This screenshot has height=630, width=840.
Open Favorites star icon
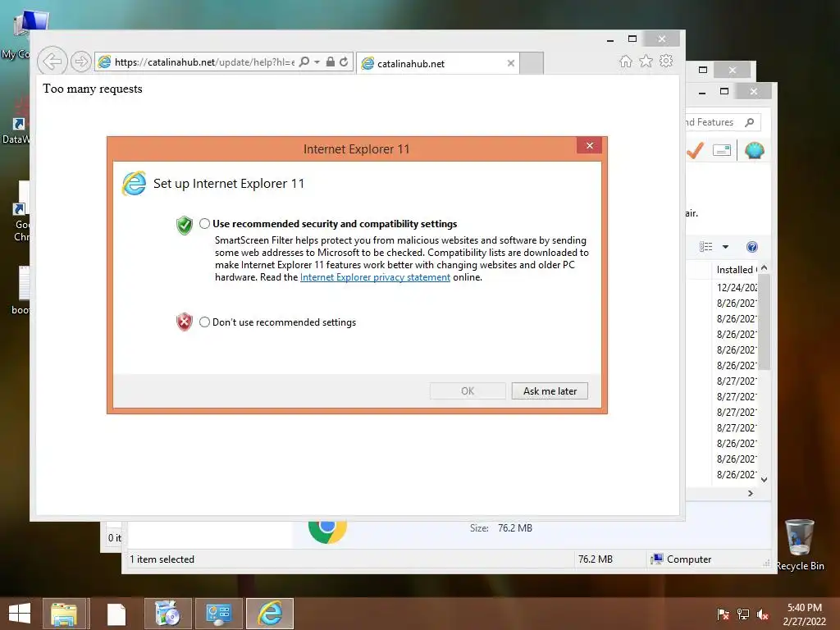tap(646, 61)
